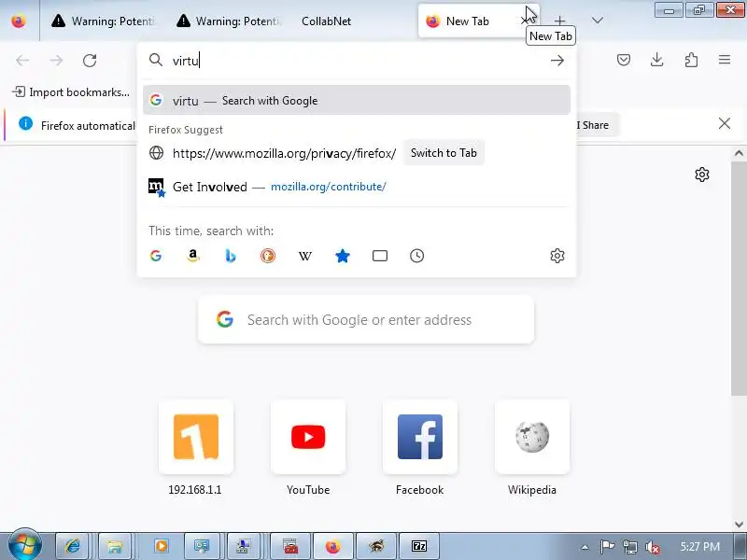The image size is (747, 560).
Task: Select 'virtu — Search with Google' suggestion
Action: (357, 100)
